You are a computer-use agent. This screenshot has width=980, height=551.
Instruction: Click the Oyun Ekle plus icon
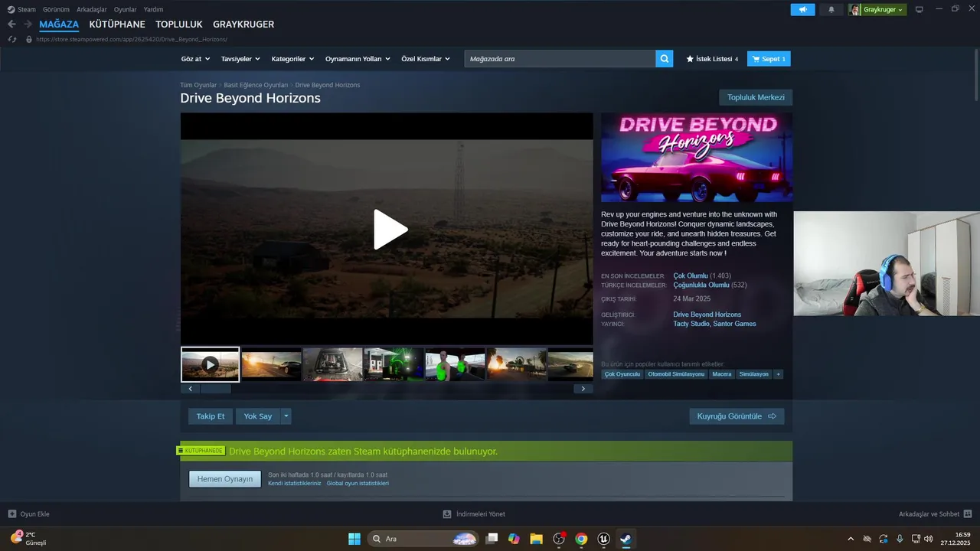[x=12, y=514]
